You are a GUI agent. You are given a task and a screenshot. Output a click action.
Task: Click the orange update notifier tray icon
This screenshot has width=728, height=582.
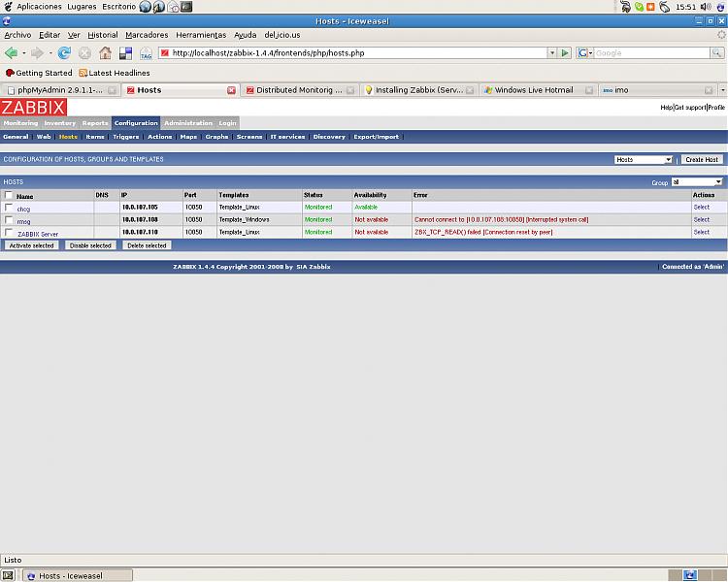click(651, 7)
